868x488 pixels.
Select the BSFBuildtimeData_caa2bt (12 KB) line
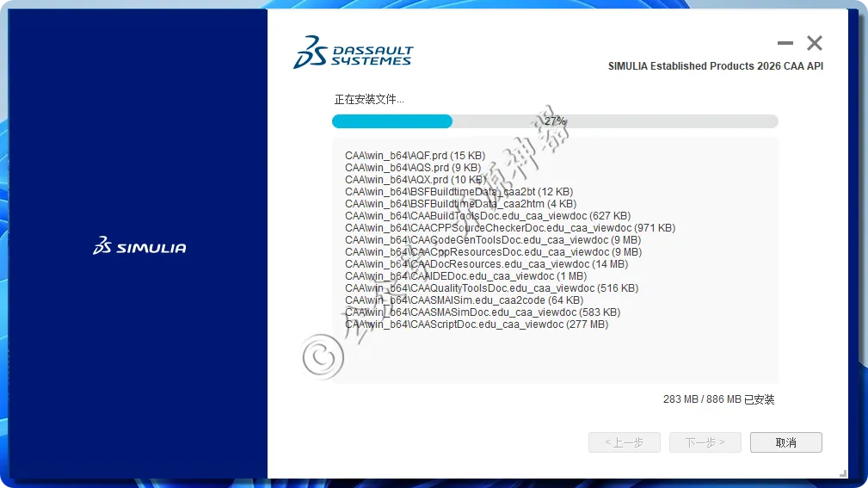point(459,192)
